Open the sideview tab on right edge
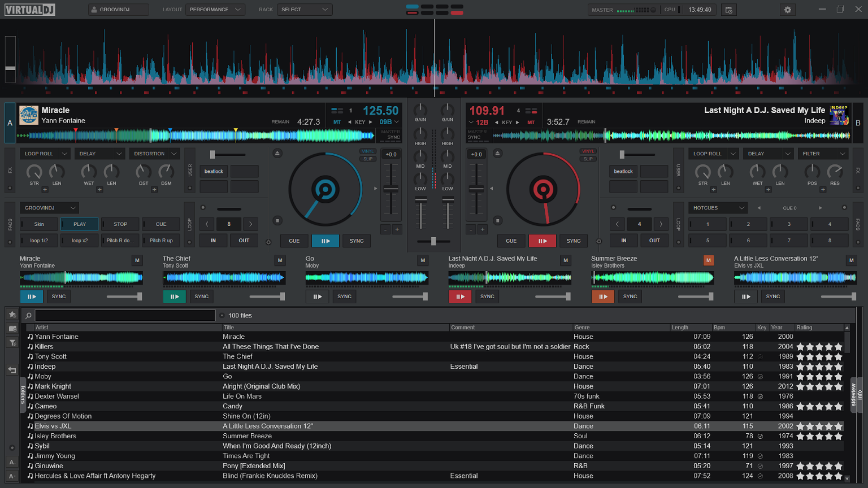Screen dimensions: 868x488 854,395
